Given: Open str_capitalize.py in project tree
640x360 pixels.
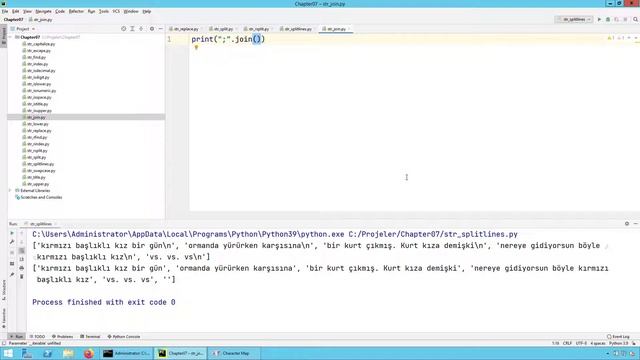Looking at the screenshot, I should point(41,44).
